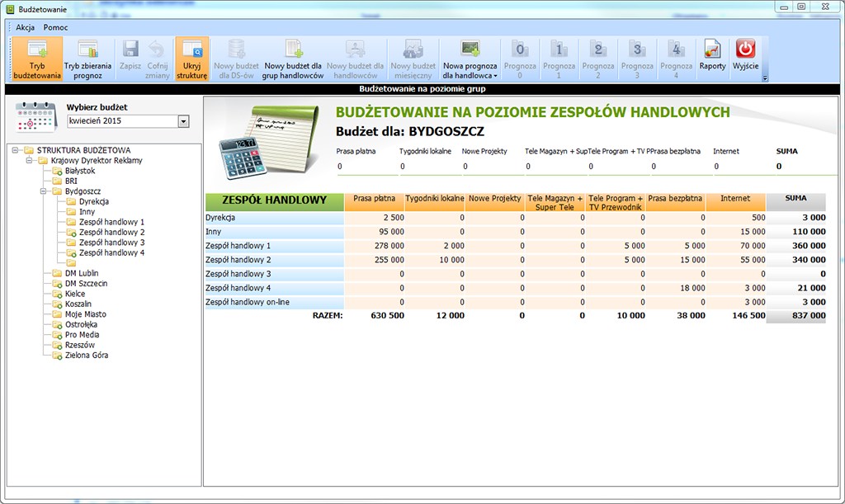Create Nowy budżet dla grup handlowców

[293, 59]
